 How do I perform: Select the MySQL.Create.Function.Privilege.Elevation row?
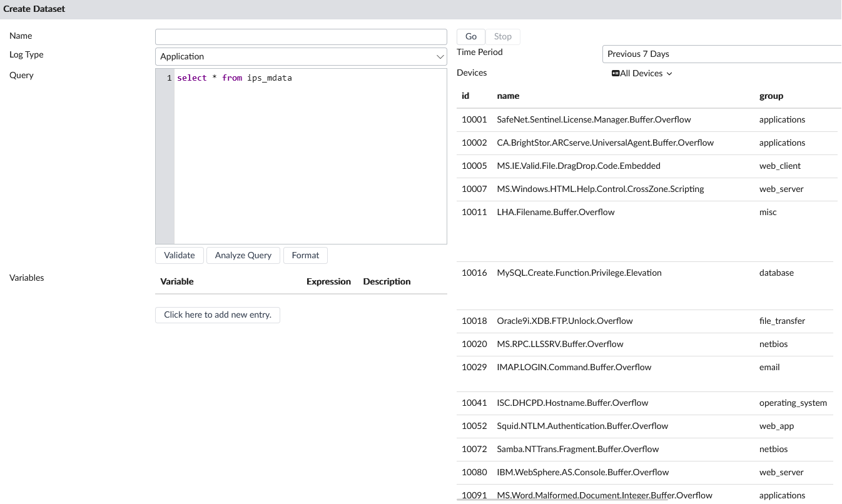click(579, 273)
